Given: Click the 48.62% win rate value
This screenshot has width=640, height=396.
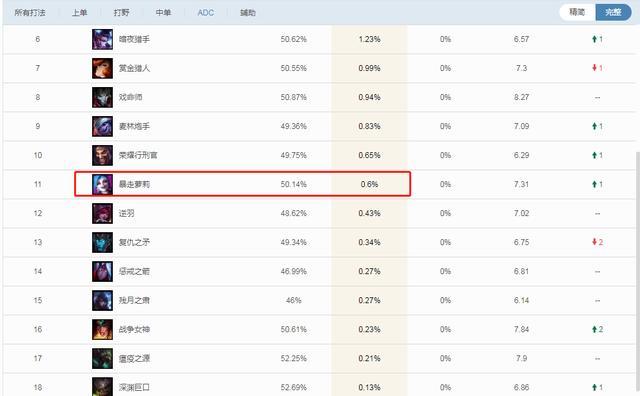Looking at the screenshot, I should (293, 213).
